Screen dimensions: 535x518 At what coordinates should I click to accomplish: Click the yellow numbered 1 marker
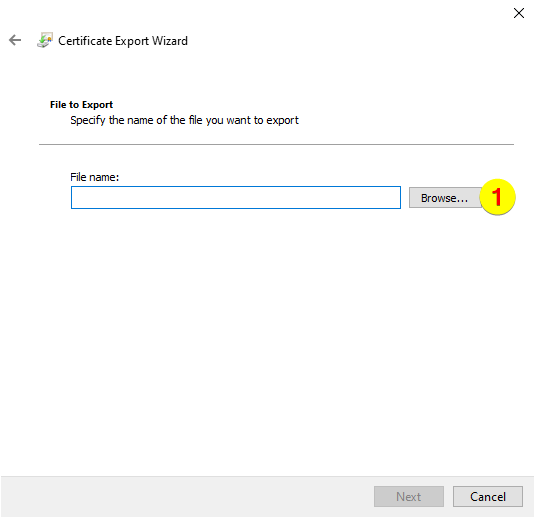(x=497, y=197)
